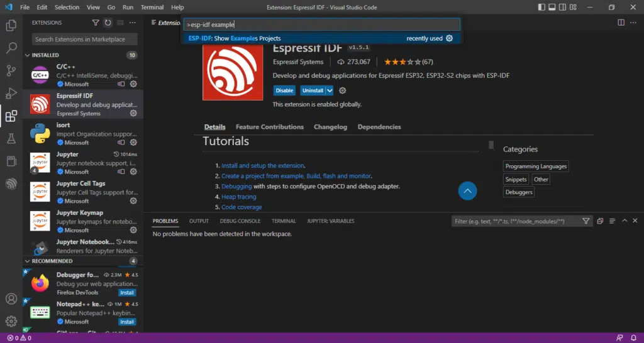Image resolution: width=644 pixels, height=343 pixels.
Task: Open manage gear for Jupyter Keymap
Action: pos(133,230)
